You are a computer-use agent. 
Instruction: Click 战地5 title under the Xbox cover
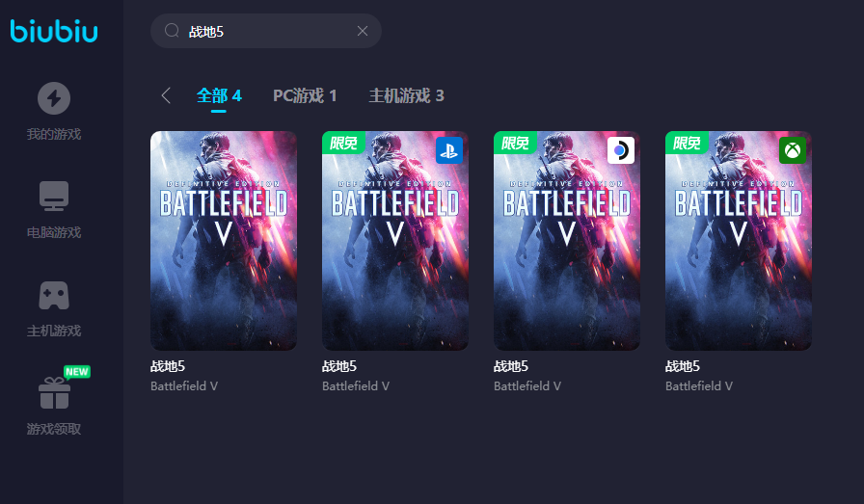pyautogui.click(x=682, y=366)
